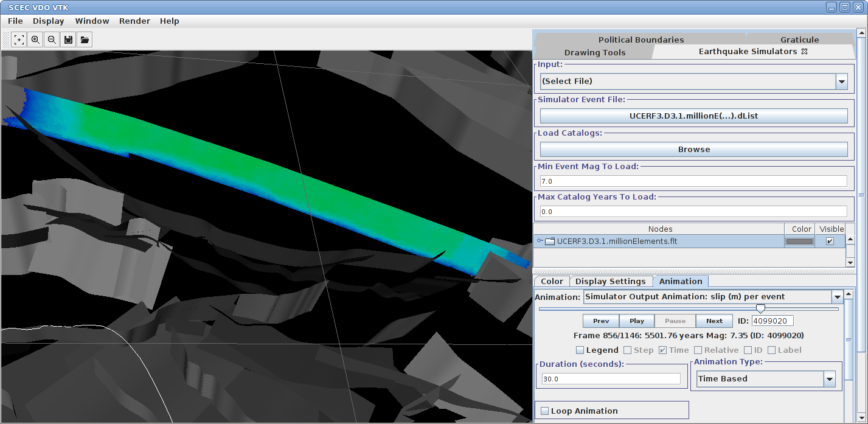868x424 pixels.
Task: Open the Animation Type dropdown
Action: click(829, 379)
